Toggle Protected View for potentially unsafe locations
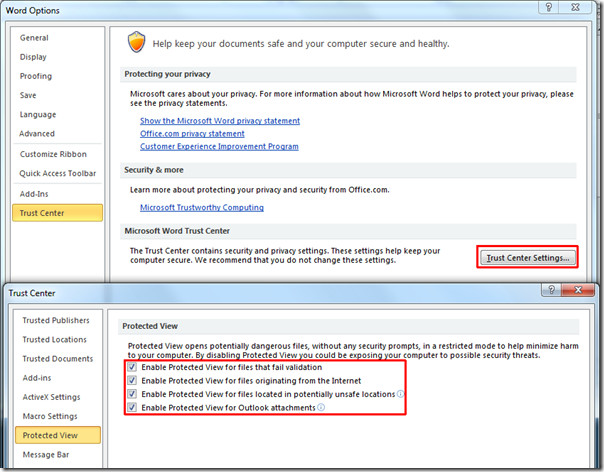 (x=132, y=394)
